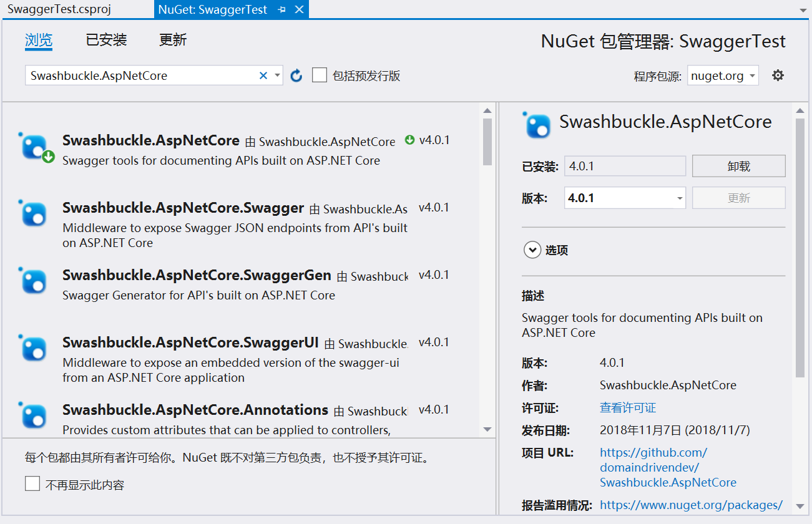Expand the 选项 options section

[532, 250]
